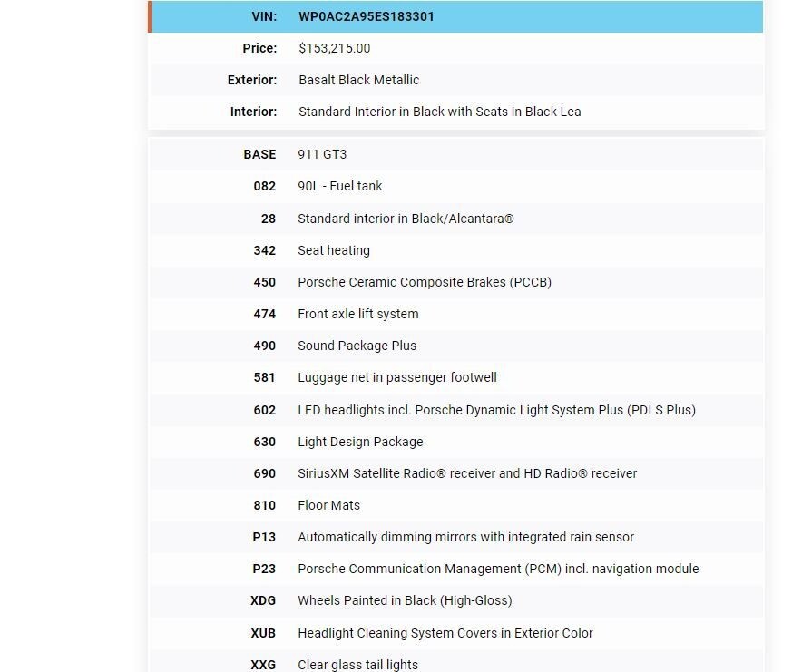The width and height of the screenshot is (792, 672).
Task: Select Automatically dimming mirrors with rain sensor
Action: click(x=465, y=538)
